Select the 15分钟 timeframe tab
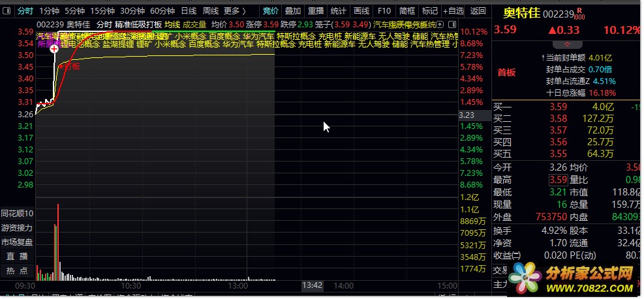Screen dimensions: 644x299 click(x=102, y=10)
